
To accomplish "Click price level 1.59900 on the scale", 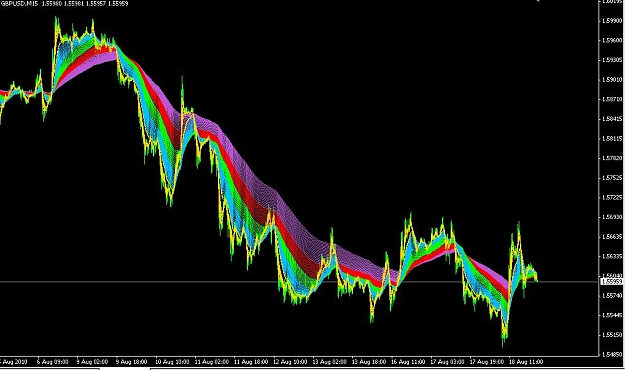I will 612,20.
